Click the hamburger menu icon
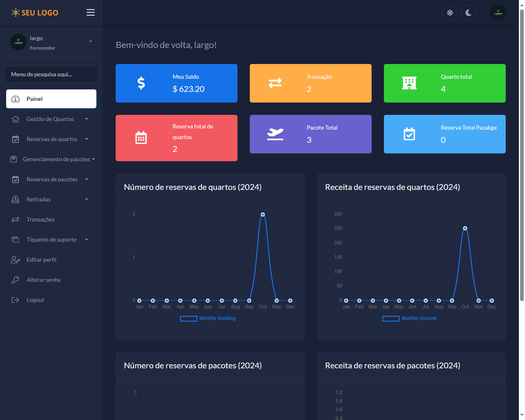 [91, 12]
